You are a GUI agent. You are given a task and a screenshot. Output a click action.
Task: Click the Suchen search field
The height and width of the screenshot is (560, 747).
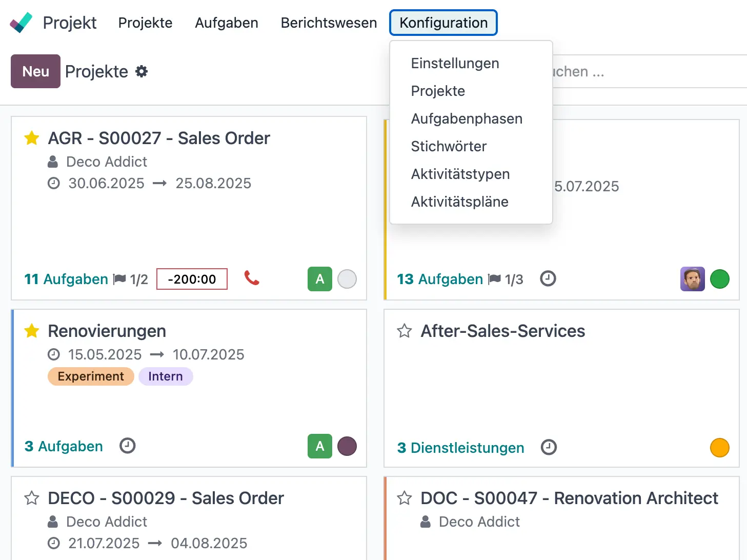[x=641, y=71]
